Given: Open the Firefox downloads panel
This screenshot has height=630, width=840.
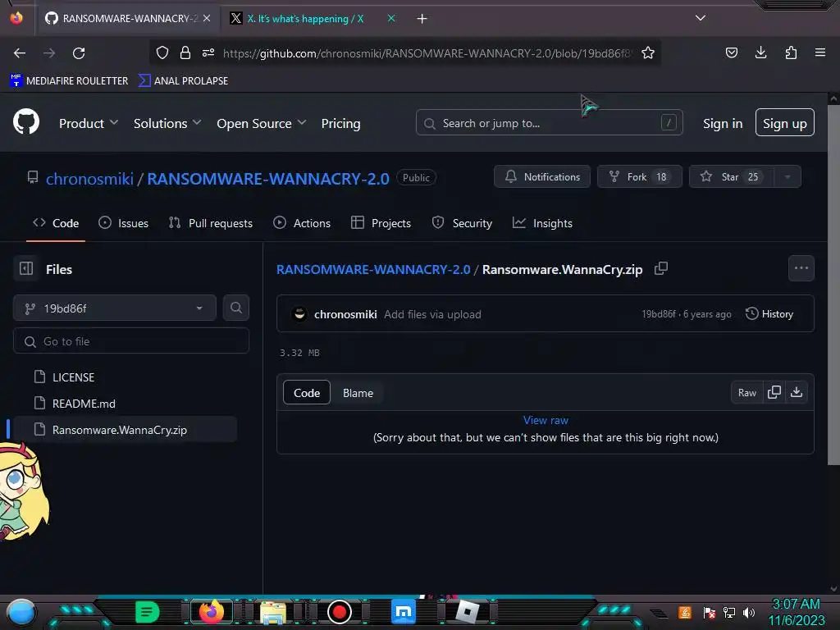Looking at the screenshot, I should [760, 52].
